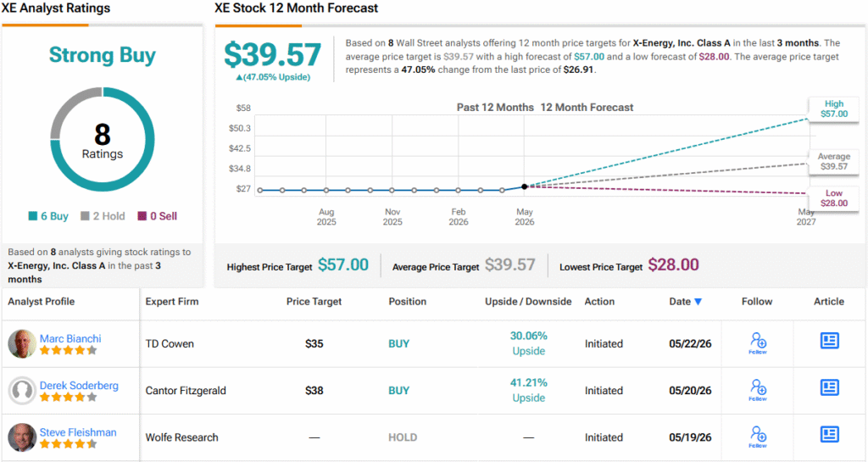The image size is (868, 462).
Task: Click the Date column header
Action: (x=680, y=302)
